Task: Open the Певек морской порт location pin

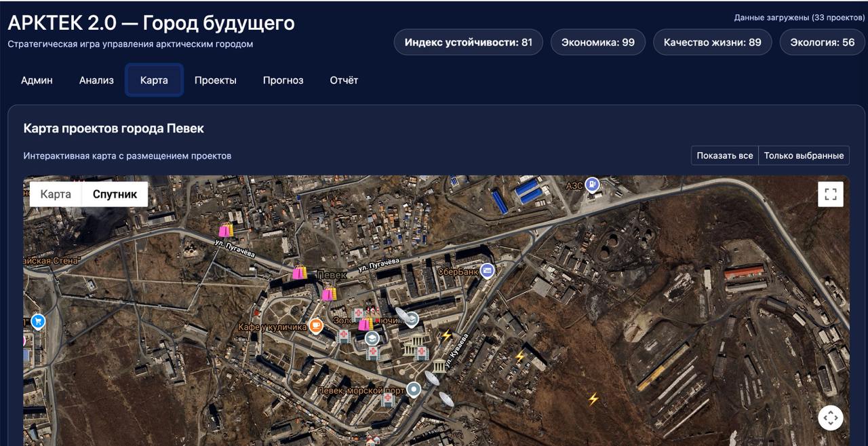Action: click(413, 390)
